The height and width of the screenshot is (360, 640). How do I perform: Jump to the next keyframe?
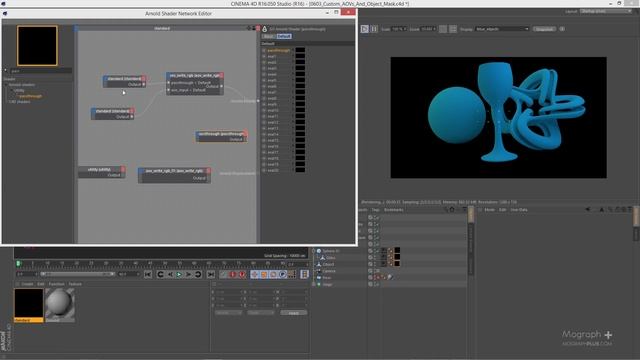coord(198,274)
